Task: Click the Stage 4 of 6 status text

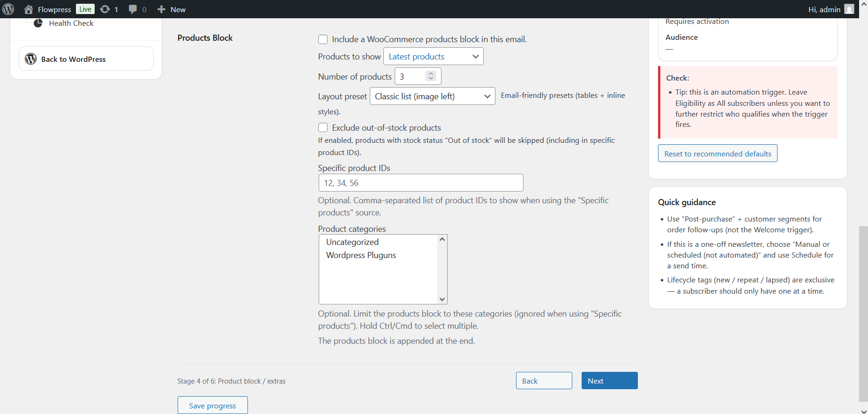Action: click(232, 381)
